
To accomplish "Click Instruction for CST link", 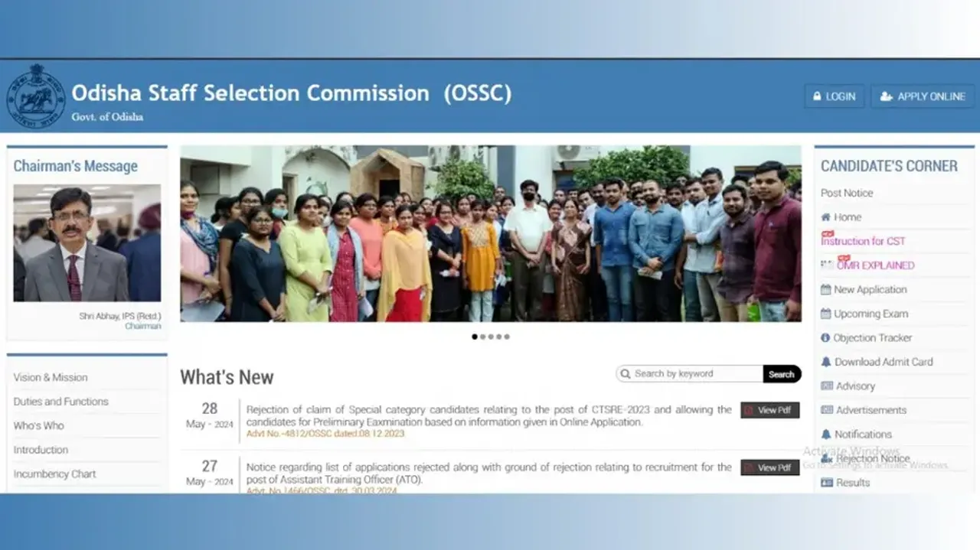I will 861,240.
